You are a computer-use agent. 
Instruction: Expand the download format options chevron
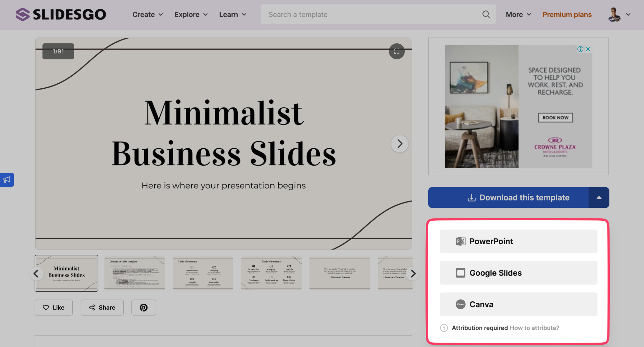[599, 197]
